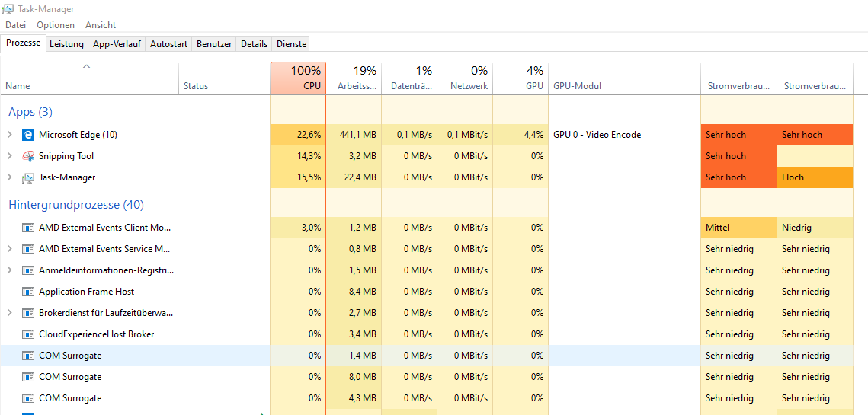Click AMD External Events Client icon

[27, 228]
